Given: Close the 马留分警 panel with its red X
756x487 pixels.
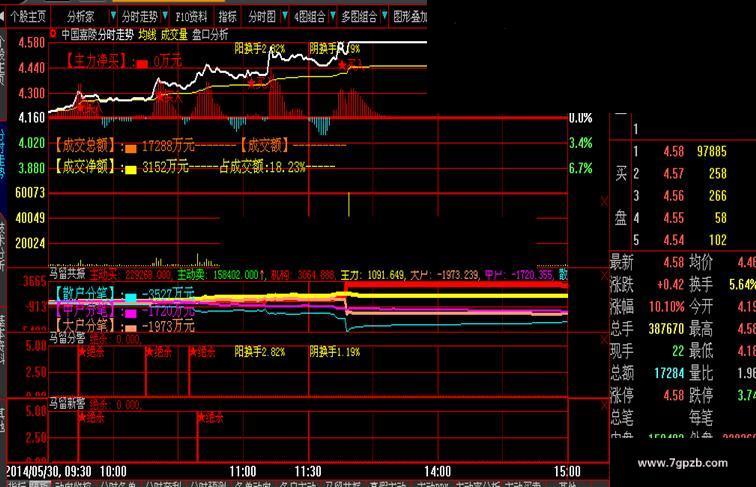Looking at the screenshot, I should [x=604, y=340].
